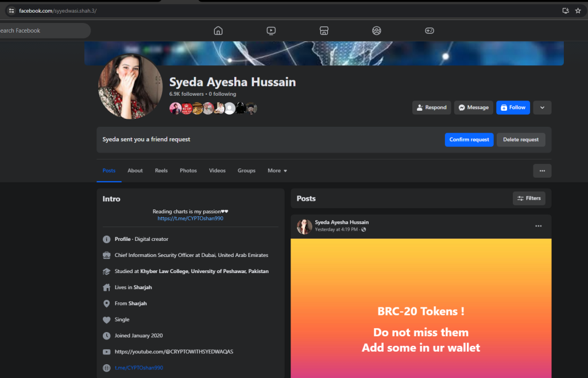Open the Gaming icon

430,31
